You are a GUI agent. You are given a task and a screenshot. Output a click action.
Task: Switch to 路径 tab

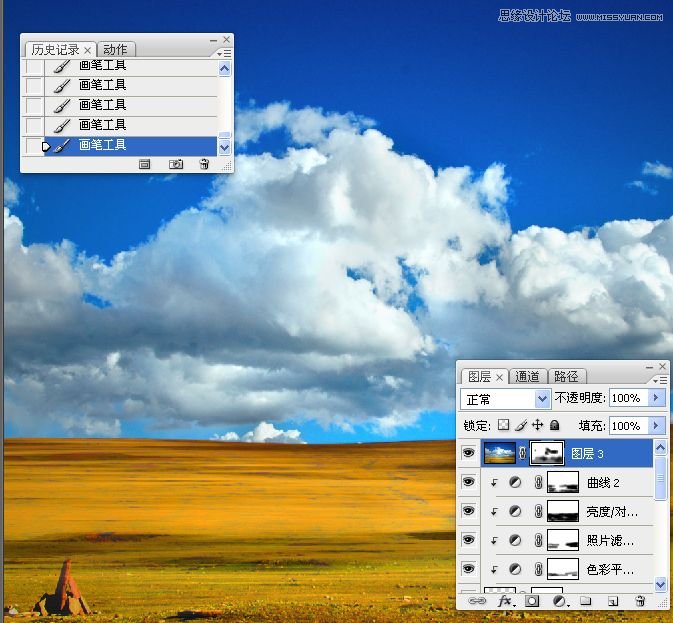566,377
